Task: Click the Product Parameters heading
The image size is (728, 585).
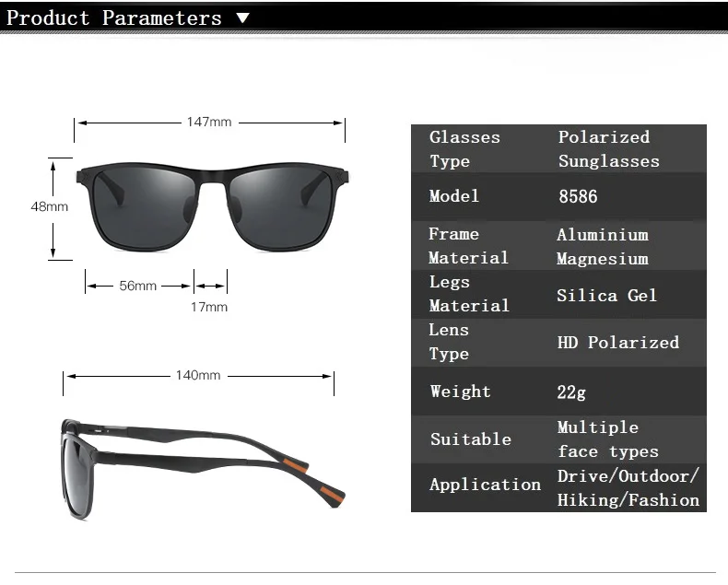Action: click(114, 18)
